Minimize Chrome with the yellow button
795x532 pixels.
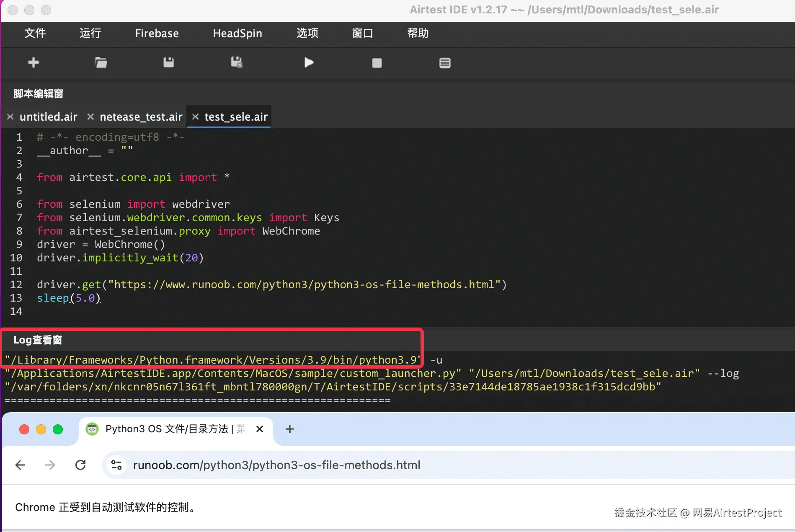tap(41, 429)
